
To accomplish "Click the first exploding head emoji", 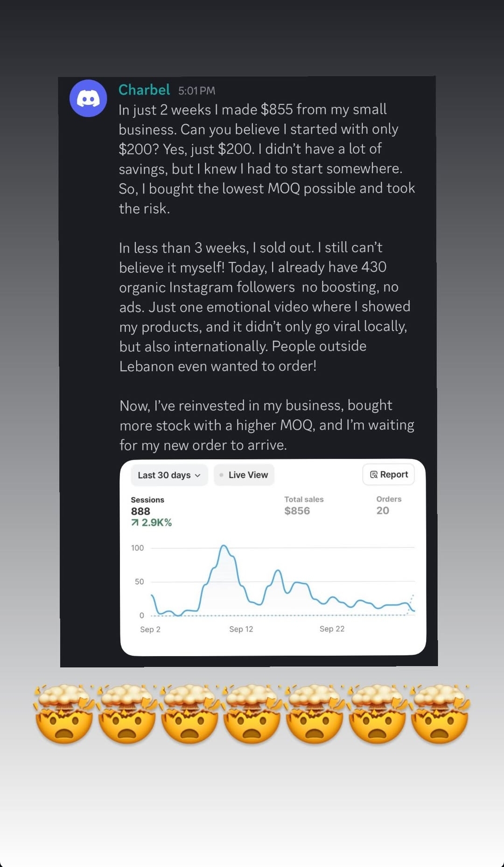I will pyautogui.click(x=64, y=714).
